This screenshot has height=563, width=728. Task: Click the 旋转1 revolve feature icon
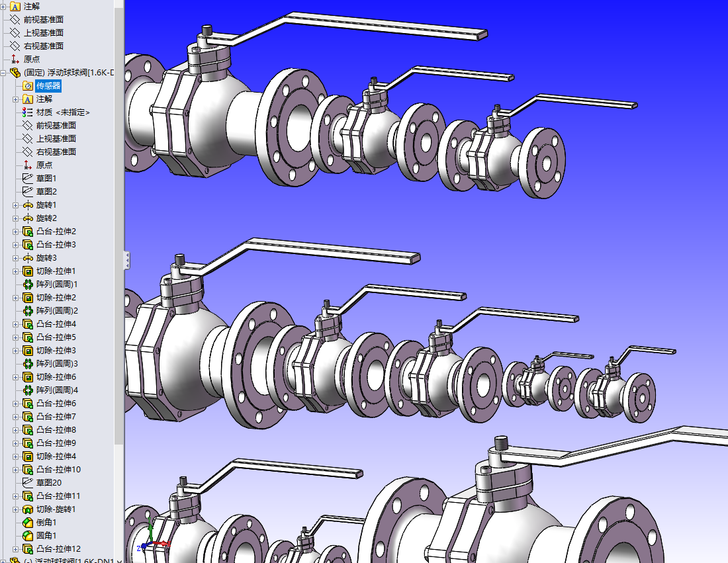tap(28, 205)
